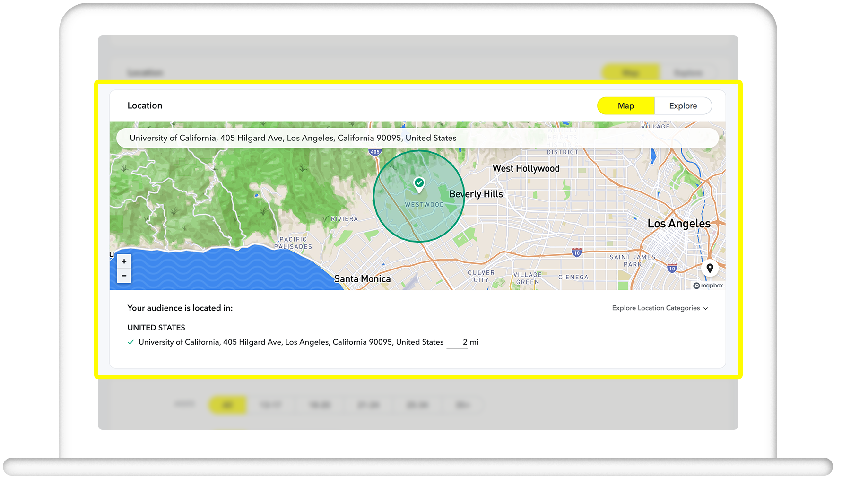Click the round location pin button on the map
Image resolution: width=842 pixels, height=504 pixels.
[710, 268]
